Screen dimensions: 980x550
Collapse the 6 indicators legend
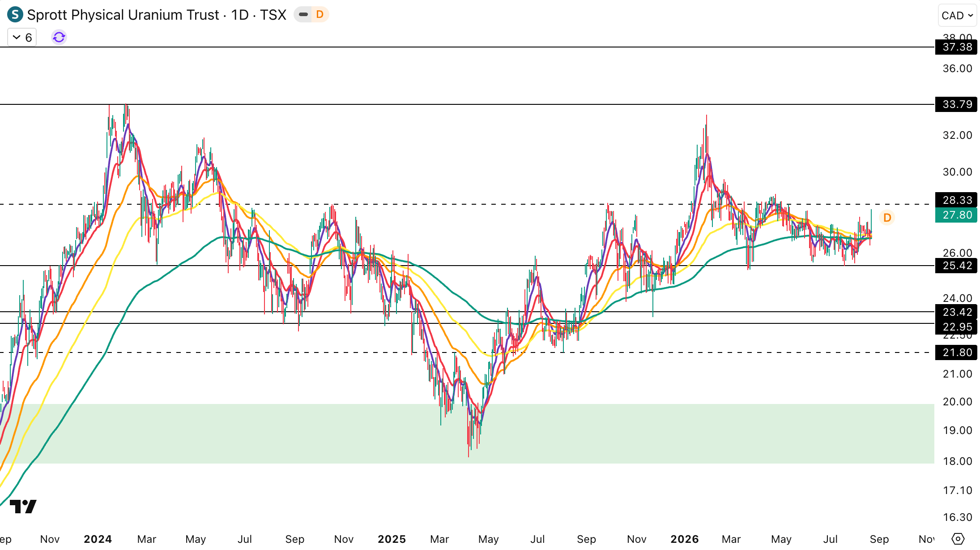click(x=22, y=37)
